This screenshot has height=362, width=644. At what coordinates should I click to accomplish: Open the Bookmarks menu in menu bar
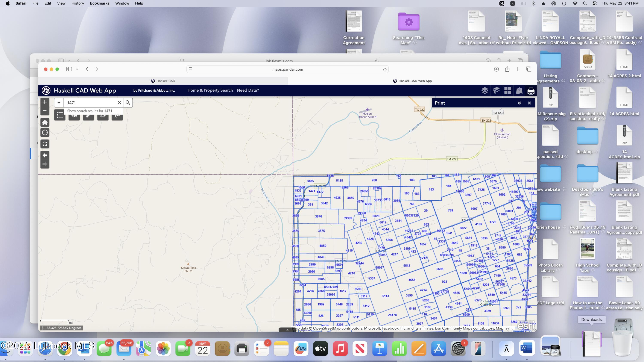[x=99, y=3]
